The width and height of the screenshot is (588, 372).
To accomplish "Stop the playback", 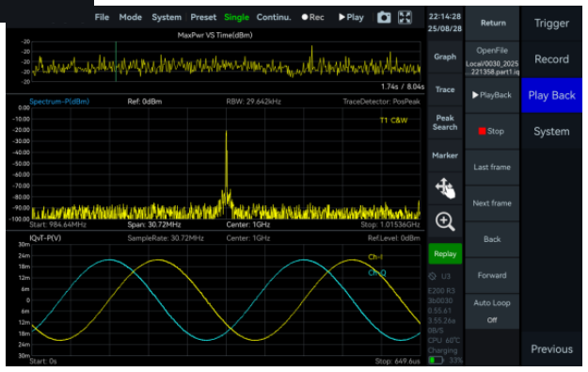I will 492,132.
